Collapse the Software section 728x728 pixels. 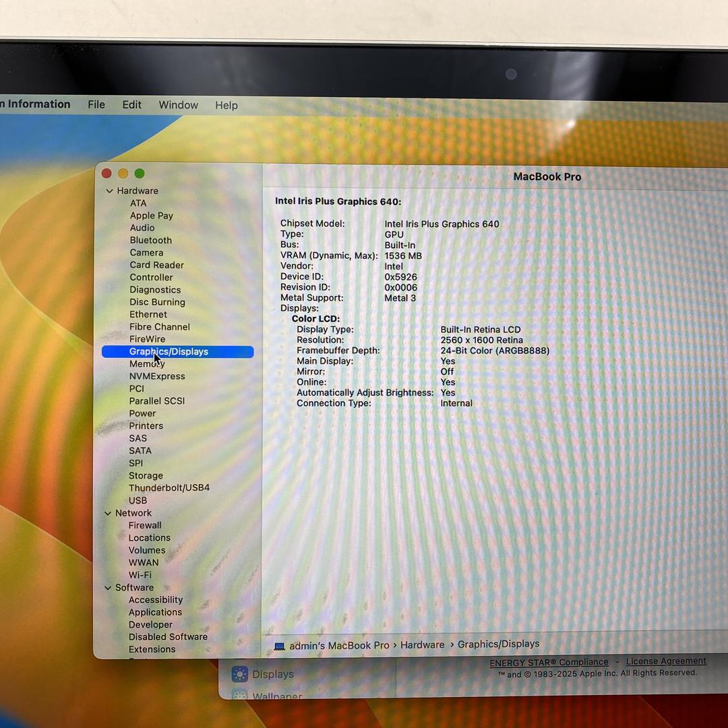tap(108, 588)
